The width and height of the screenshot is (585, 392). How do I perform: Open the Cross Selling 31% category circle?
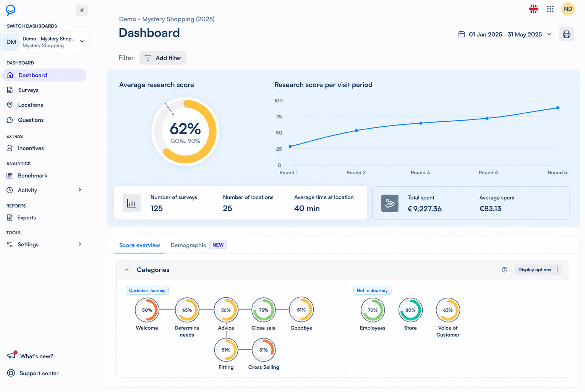pyautogui.click(x=263, y=350)
